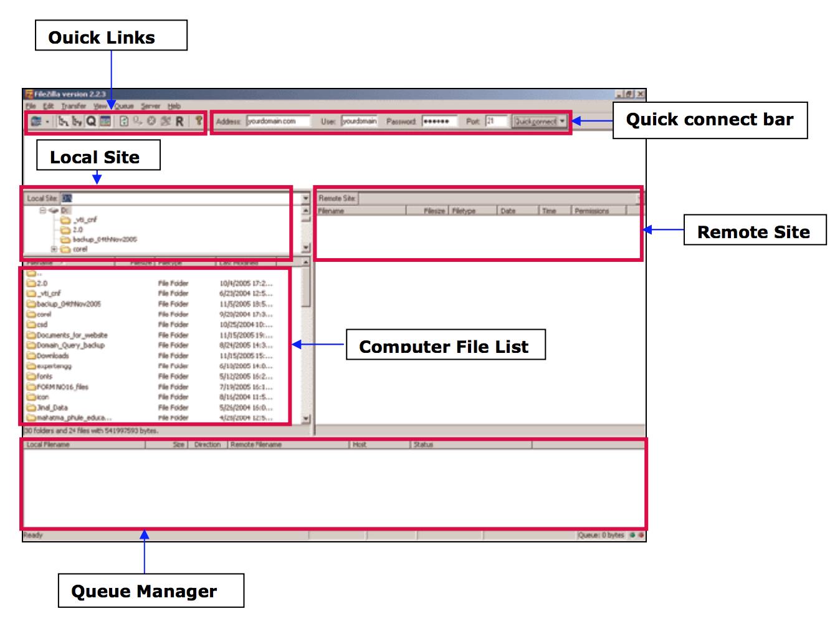Select the FORM NO16_files folder
840x621 pixels.
57,387
